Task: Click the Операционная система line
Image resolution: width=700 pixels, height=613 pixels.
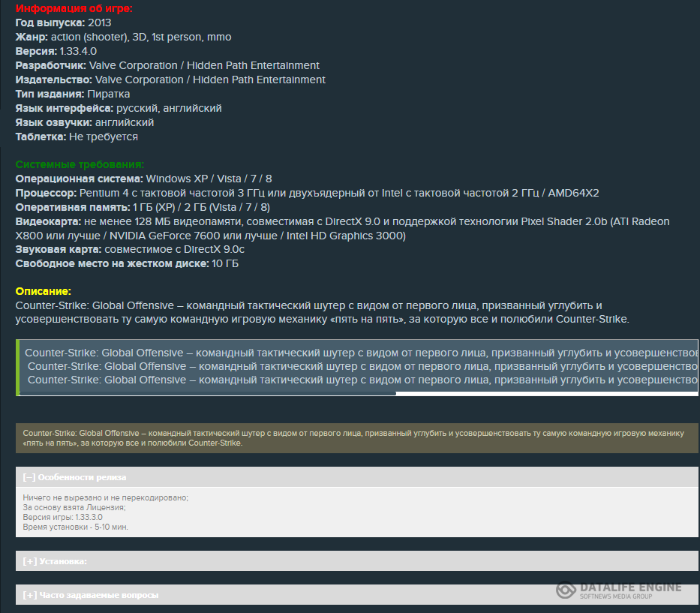Action: [144, 179]
